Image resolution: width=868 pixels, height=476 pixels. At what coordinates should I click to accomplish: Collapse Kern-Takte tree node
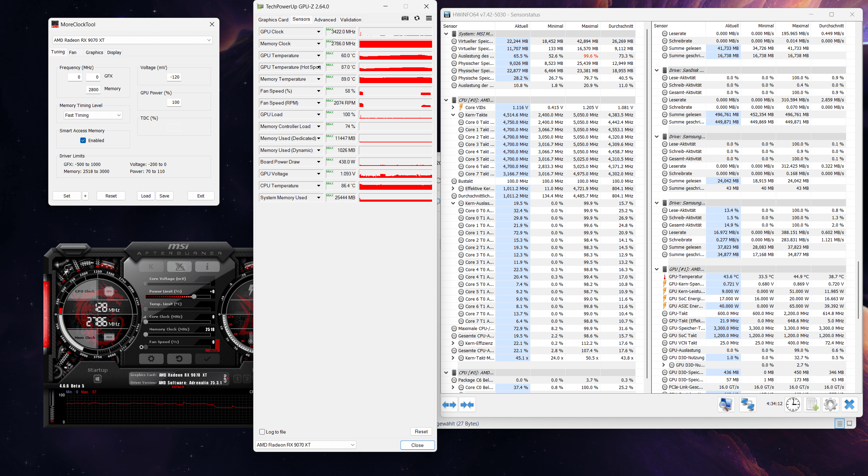tap(453, 115)
